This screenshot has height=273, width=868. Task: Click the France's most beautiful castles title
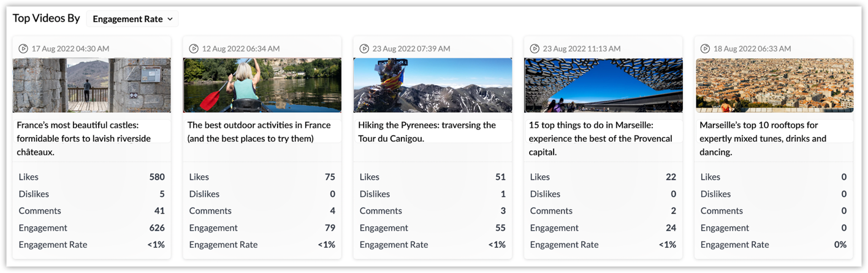click(x=84, y=139)
